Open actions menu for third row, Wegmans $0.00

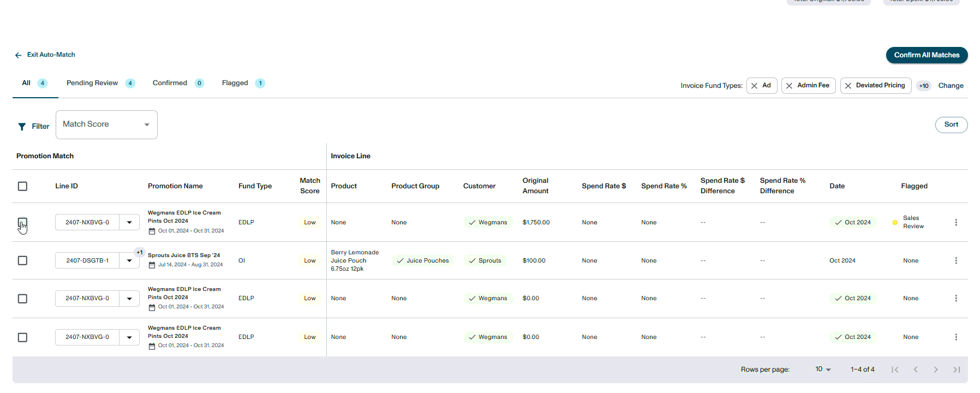click(x=956, y=298)
